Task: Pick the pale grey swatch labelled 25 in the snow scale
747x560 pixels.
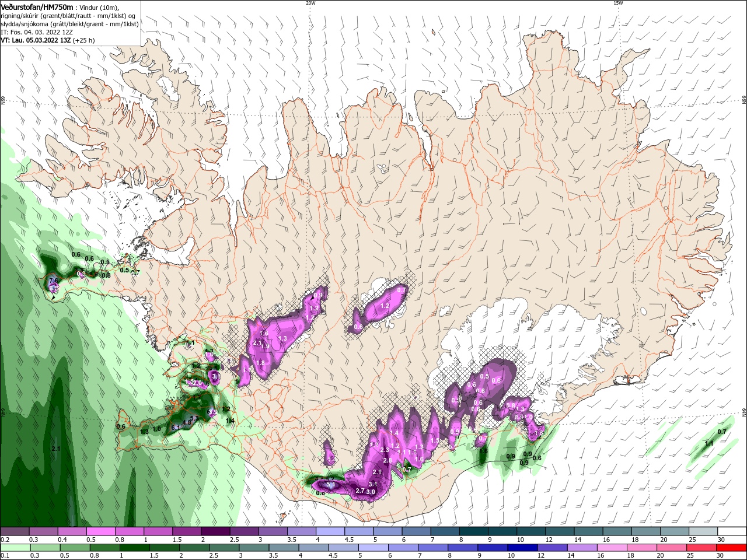Action: tap(703, 531)
